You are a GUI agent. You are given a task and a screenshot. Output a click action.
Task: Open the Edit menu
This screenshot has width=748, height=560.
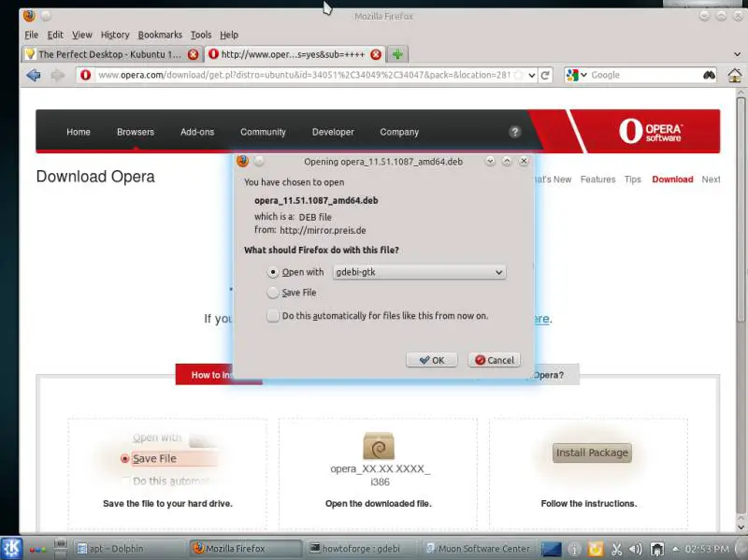click(x=55, y=35)
